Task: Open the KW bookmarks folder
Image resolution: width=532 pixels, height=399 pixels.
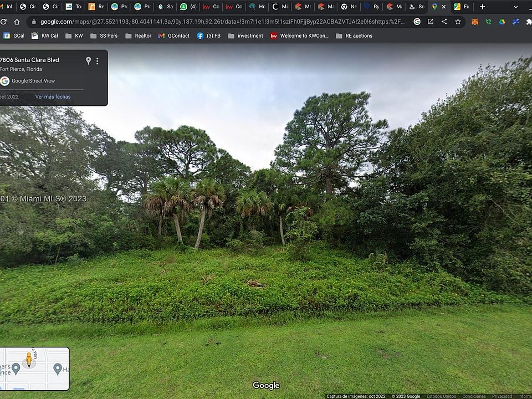Action: pos(74,35)
